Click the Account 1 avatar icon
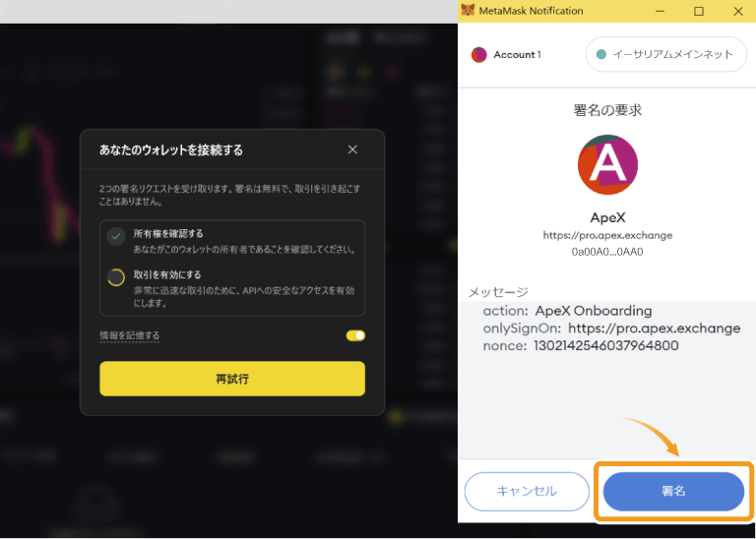The image size is (756, 539). [478, 55]
